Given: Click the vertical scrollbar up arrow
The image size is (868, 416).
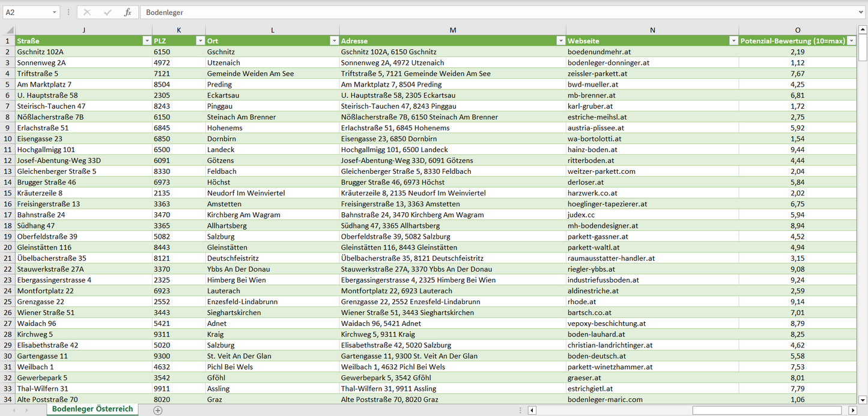Looking at the screenshot, I should coord(863,30).
